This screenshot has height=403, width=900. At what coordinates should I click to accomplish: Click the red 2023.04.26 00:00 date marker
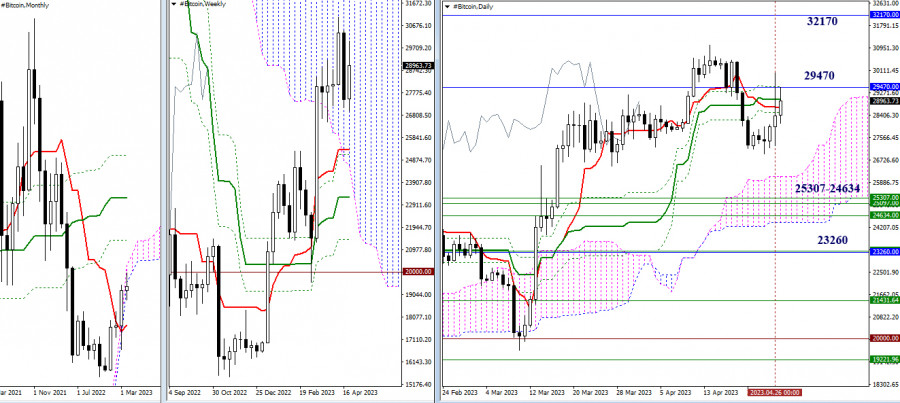coord(774,393)
